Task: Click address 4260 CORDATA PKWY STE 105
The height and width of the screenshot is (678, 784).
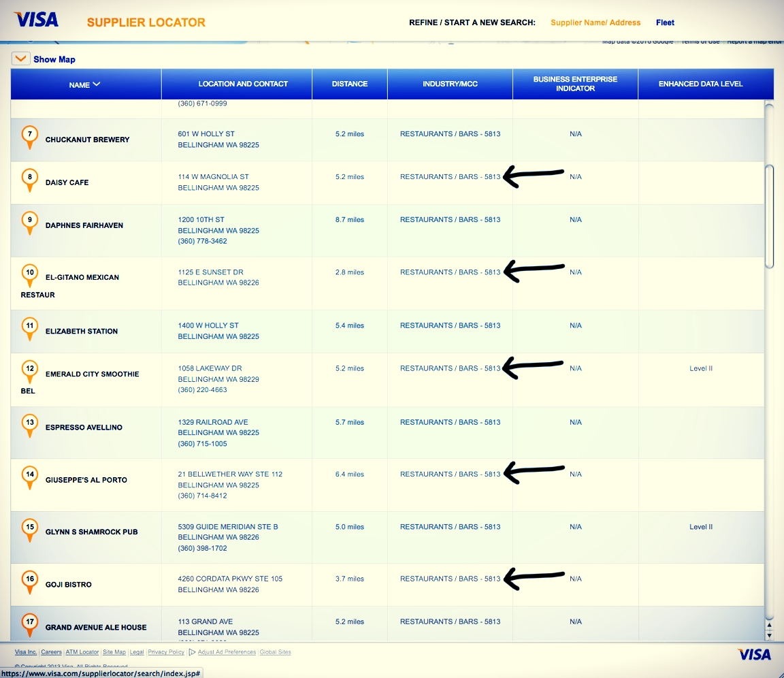Action: pos(230,579)
